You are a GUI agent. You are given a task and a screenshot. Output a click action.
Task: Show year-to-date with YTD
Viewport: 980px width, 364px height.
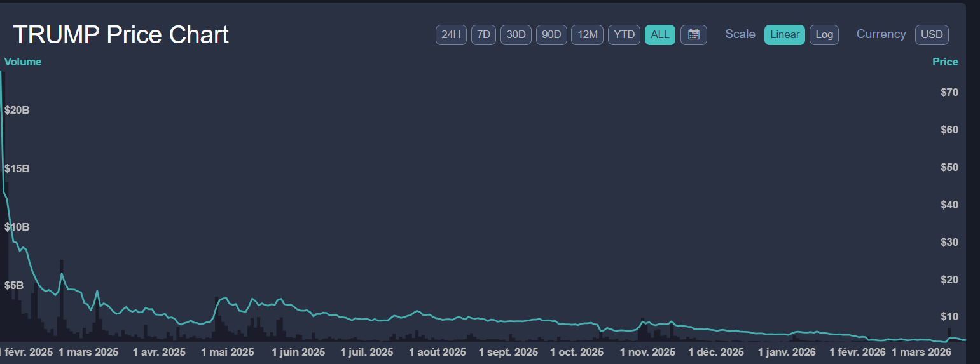pyautogui.click(x=625, y=35)
